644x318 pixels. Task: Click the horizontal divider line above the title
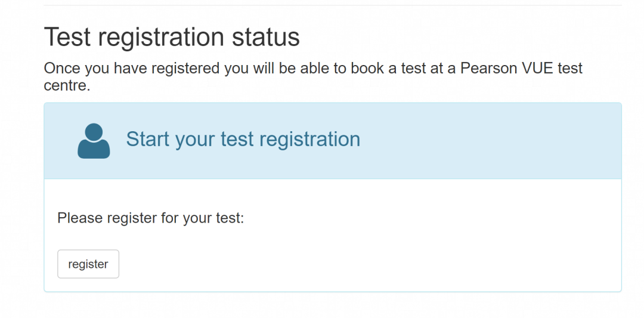pos(333,5)
